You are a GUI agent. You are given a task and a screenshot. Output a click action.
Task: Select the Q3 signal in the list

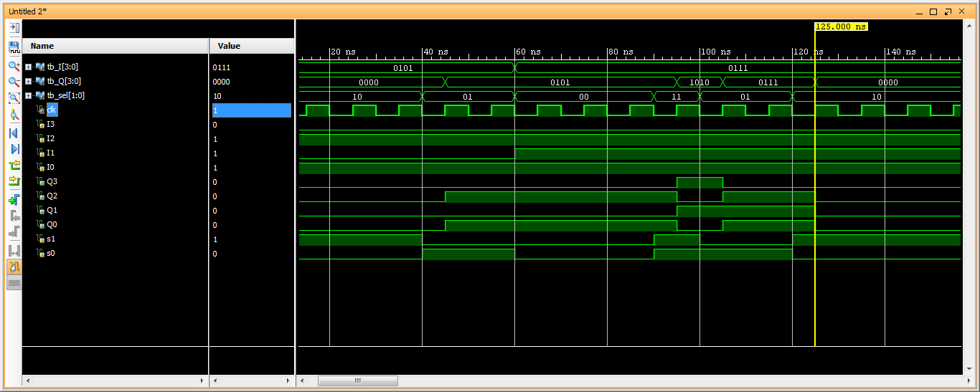tap(51, 181)
